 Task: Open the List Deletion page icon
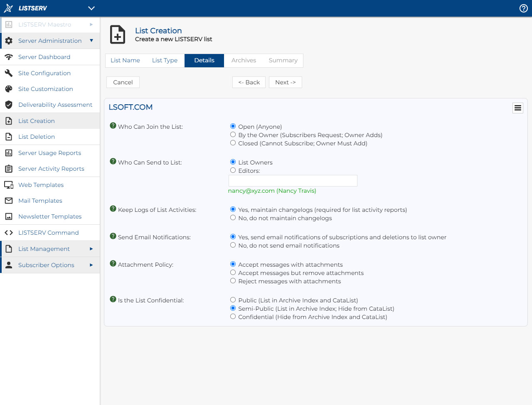coord(9,137)
